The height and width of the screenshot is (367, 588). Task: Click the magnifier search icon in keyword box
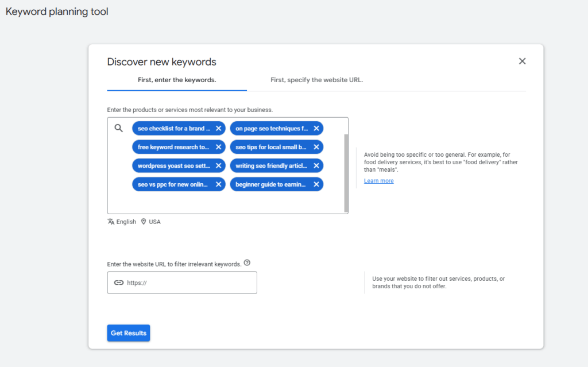click(118, 128)
